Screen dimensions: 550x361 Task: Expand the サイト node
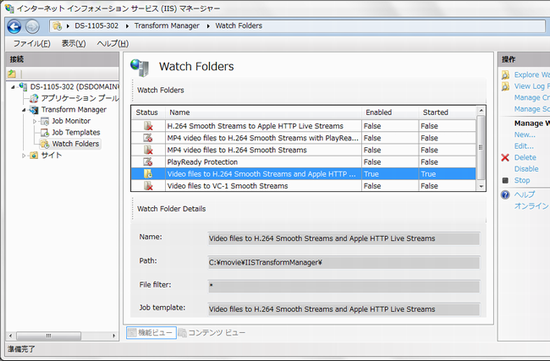[24, 155]
